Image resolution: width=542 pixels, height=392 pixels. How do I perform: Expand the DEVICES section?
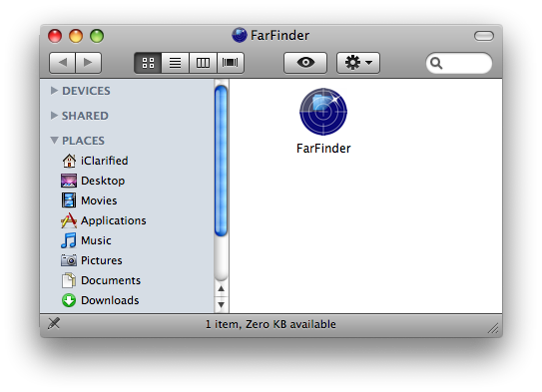(x=54, y=91)
